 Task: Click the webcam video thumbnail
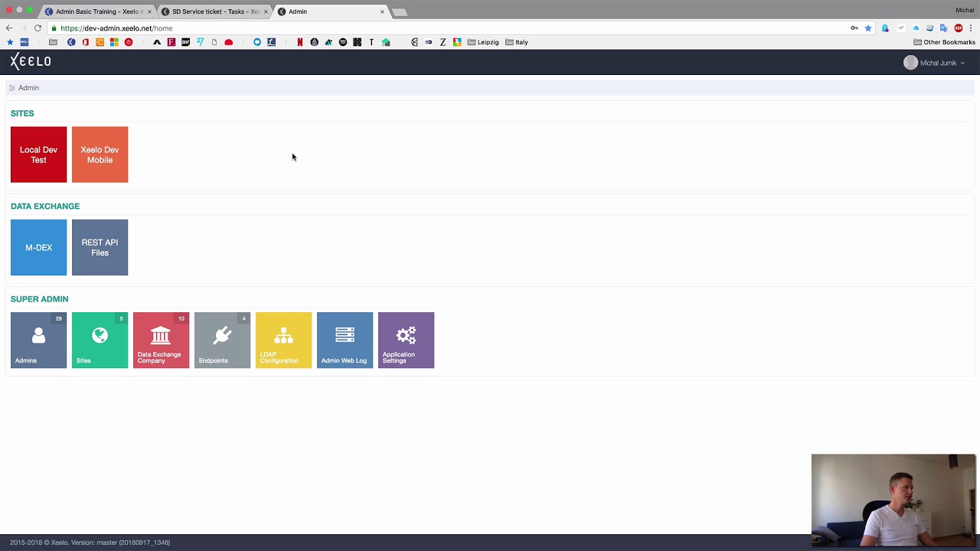[x=893, y=500]
